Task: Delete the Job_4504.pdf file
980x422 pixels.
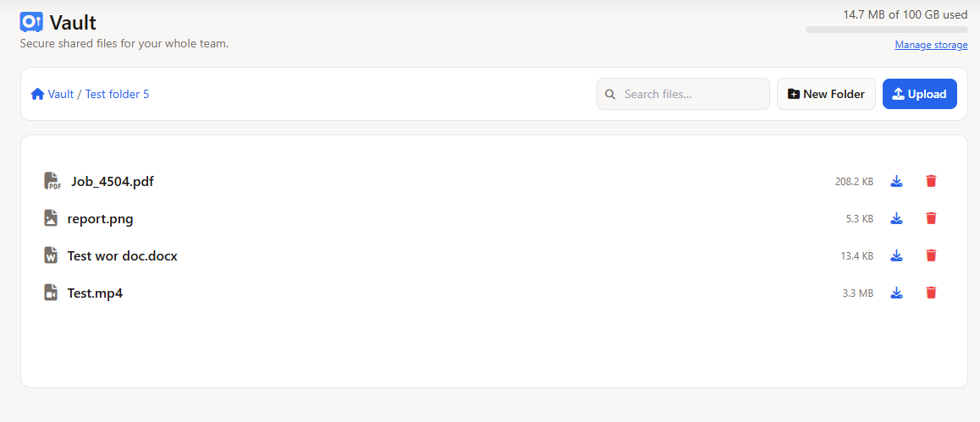Action: 931,181
